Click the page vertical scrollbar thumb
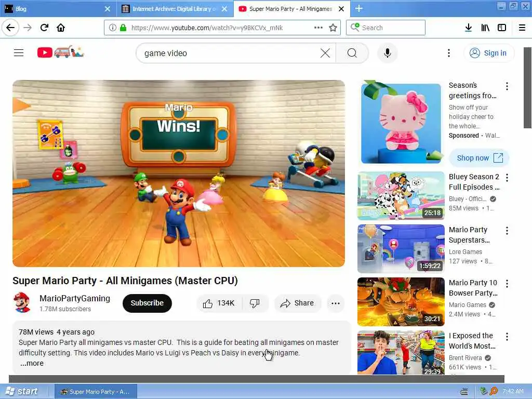 click(x=527, y=88)
